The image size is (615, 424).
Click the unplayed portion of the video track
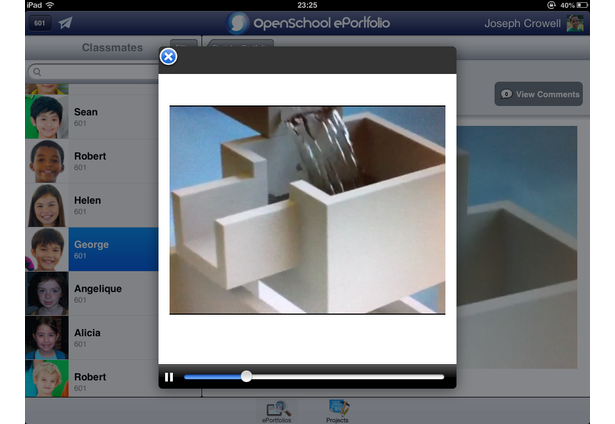(348, 377)
